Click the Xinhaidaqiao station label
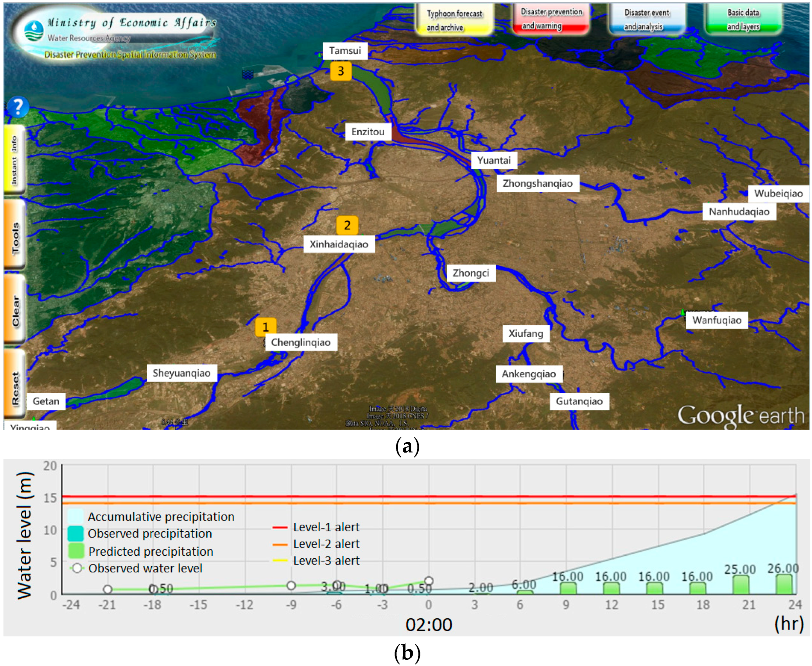The width and height of the screenshot is (812, 666). click(x=339, y=244)
